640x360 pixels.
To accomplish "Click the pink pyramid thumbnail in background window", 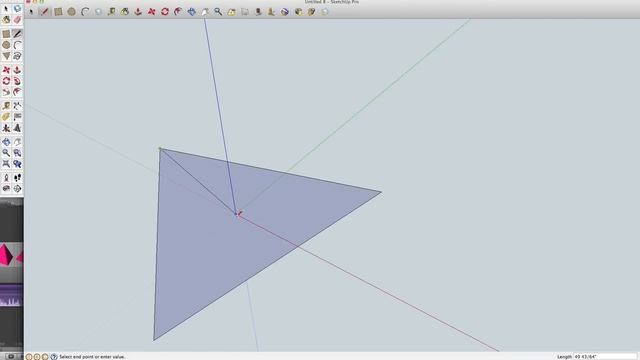I will (6, 255).
